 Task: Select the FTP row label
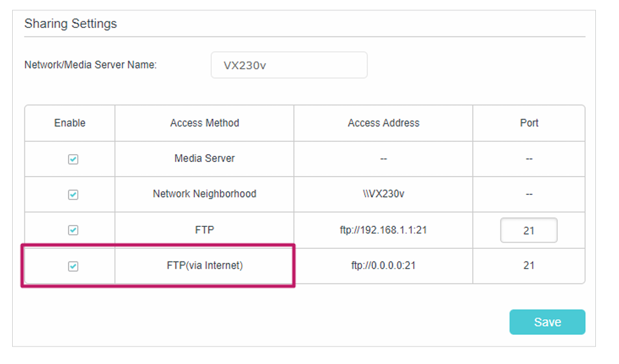pyautogui.click(x=203, y=230)
